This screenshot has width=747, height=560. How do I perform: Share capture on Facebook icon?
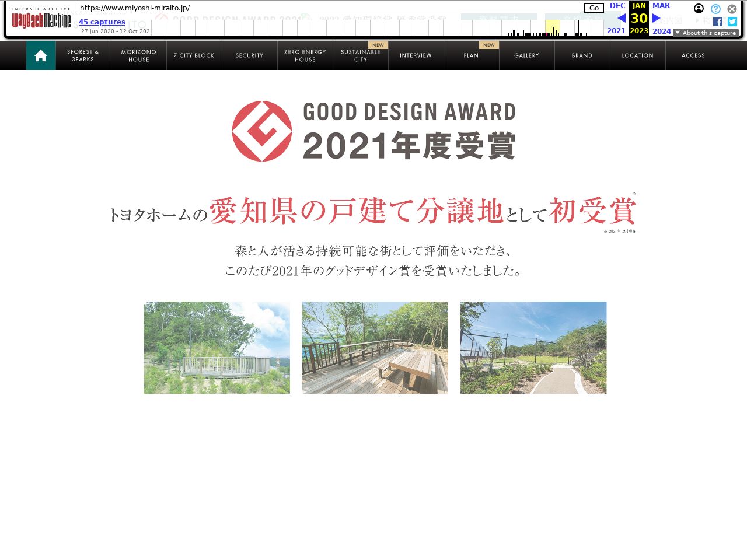coord(718,22)
